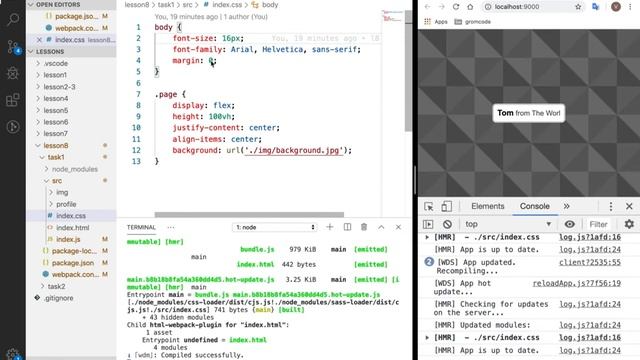The image size is (640, 360).
Task: Open the client?2535:55 source link
Action: [x=590, y=262]
